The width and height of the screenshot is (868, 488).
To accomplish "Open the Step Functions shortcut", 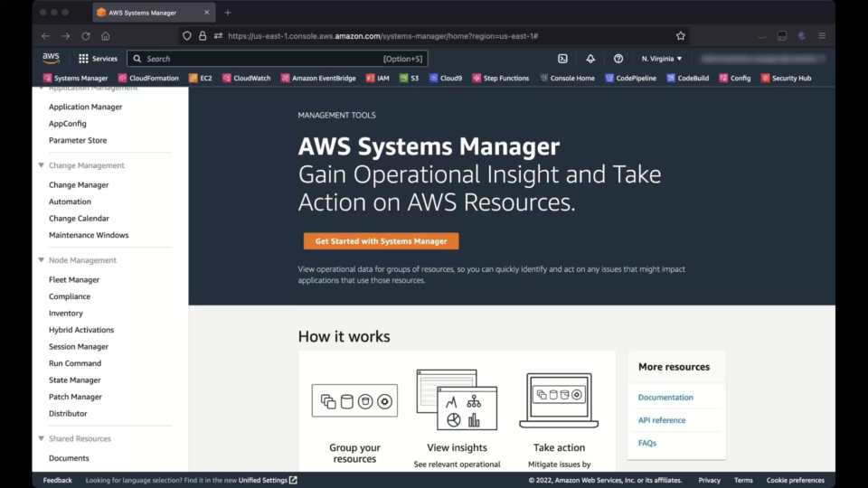I will point(500,78).
